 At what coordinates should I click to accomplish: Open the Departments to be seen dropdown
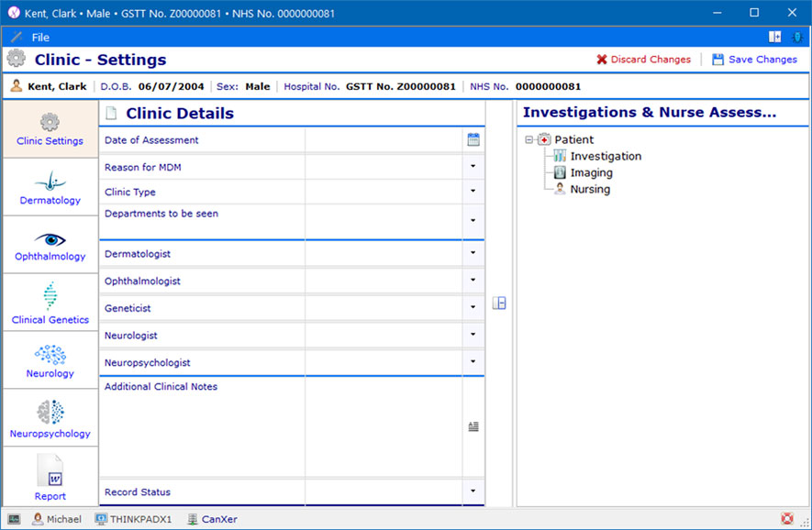pos(473,220)
